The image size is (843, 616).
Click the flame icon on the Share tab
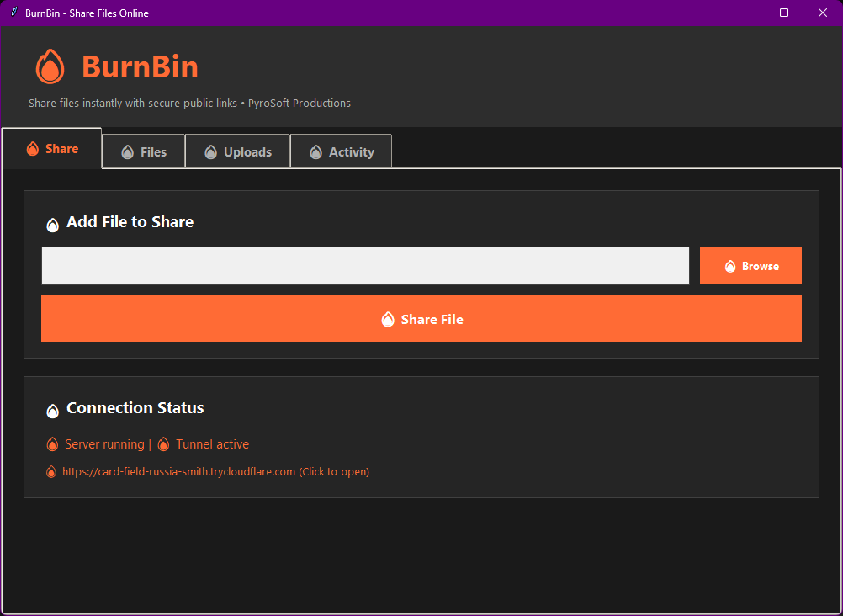point(33,149)
